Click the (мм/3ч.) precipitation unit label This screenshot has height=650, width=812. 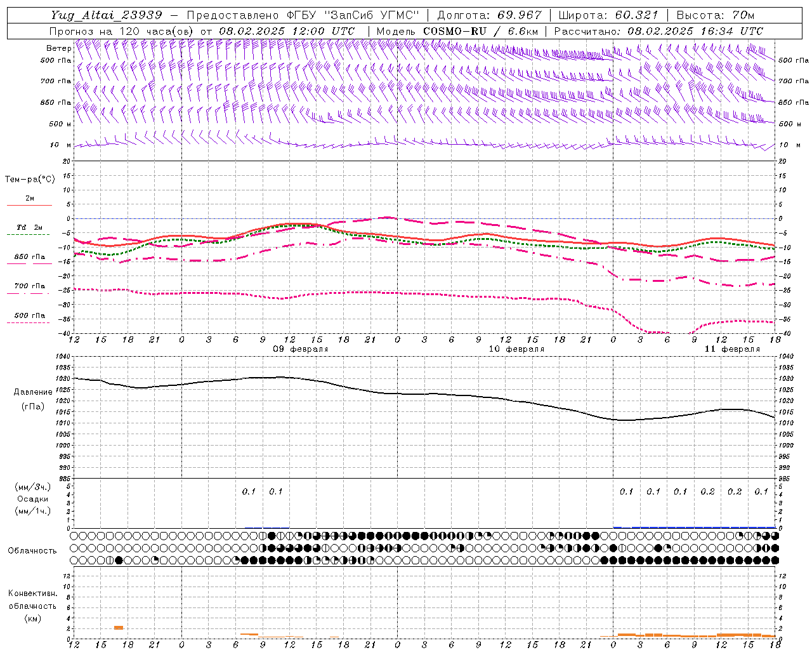tap(33, 487)
